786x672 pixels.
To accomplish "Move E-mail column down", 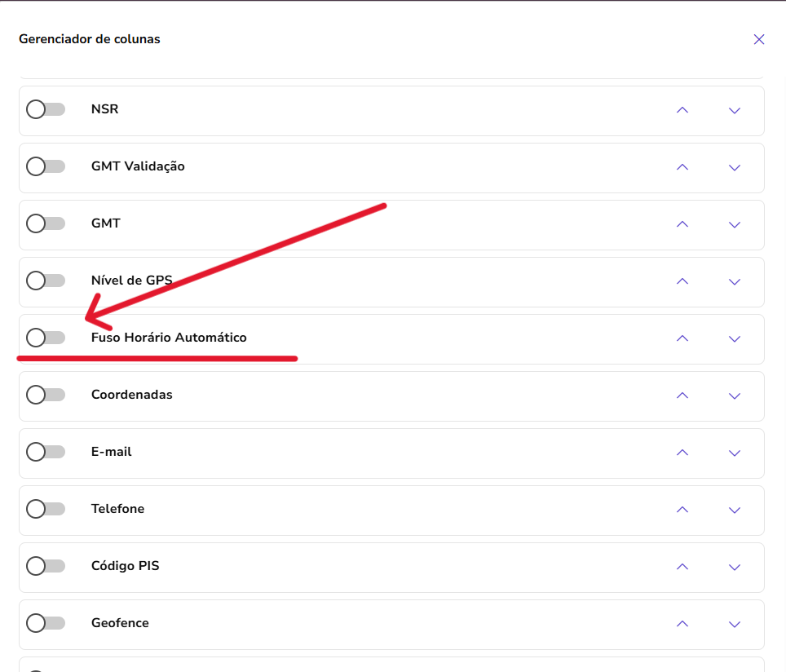I will 735,453.
